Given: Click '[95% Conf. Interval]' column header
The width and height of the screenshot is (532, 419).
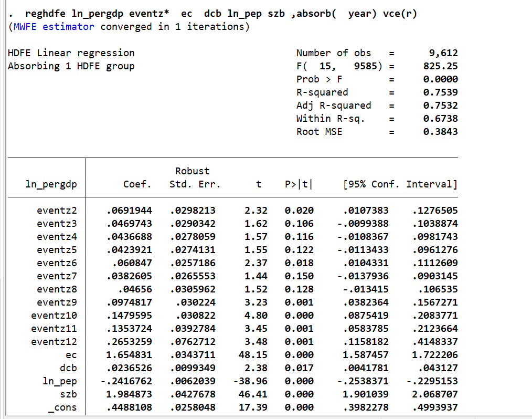Looking at the screenshot, I should pyautogui.click(x=400, y=184).
